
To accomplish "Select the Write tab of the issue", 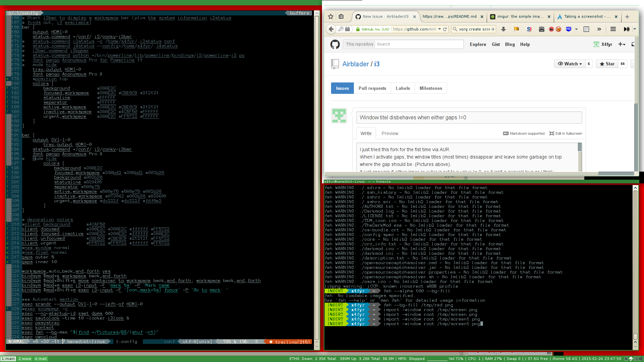I will pos(366,133).
